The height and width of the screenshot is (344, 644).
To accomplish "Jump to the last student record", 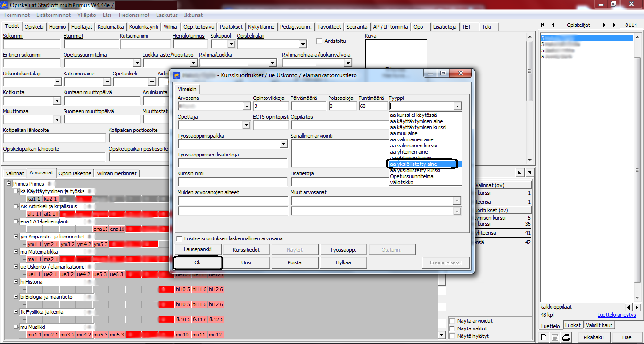I will click(614, 25).
